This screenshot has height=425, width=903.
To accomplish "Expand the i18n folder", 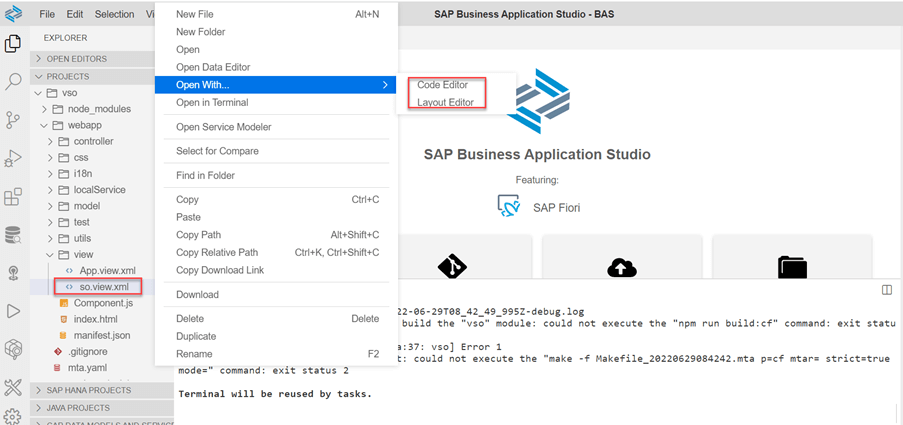I will pos(50,173).
